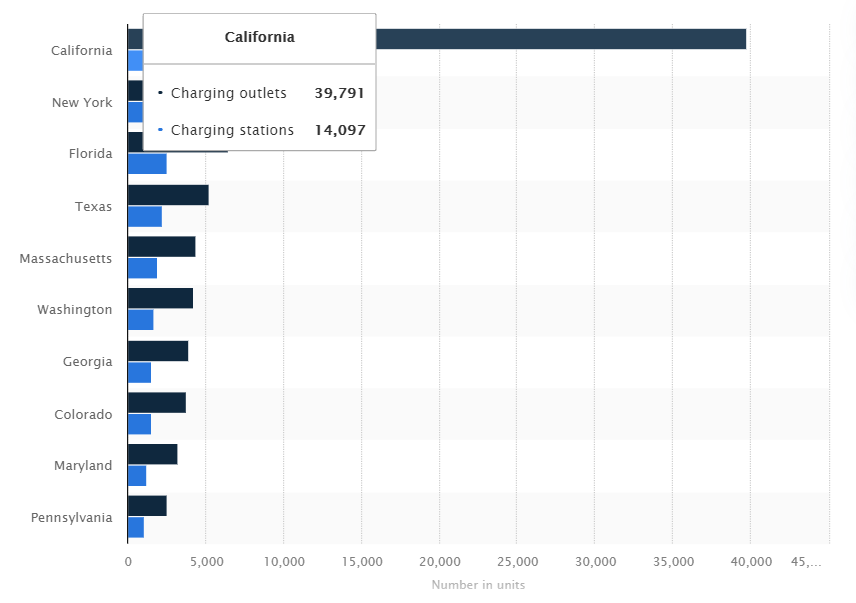Click the 20,000 x-axis tick label

click(440, 562)
